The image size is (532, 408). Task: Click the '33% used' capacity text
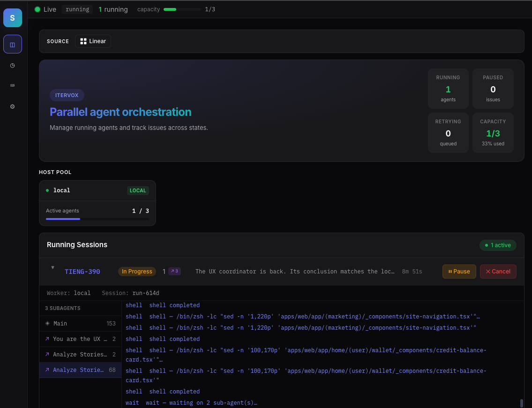(x=493, y=144)
